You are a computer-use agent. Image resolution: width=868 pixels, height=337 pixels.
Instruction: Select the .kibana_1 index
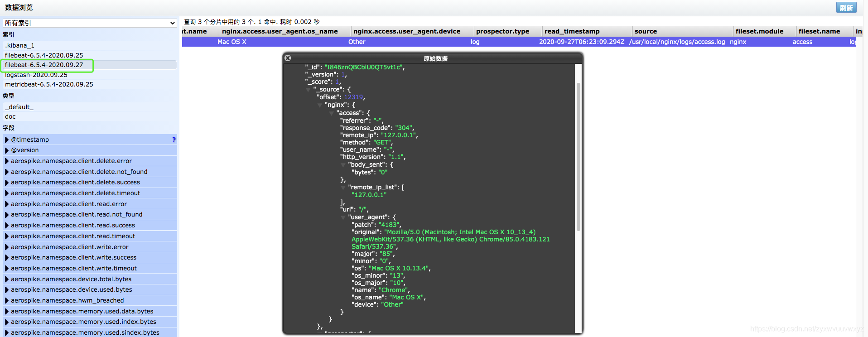90,45
